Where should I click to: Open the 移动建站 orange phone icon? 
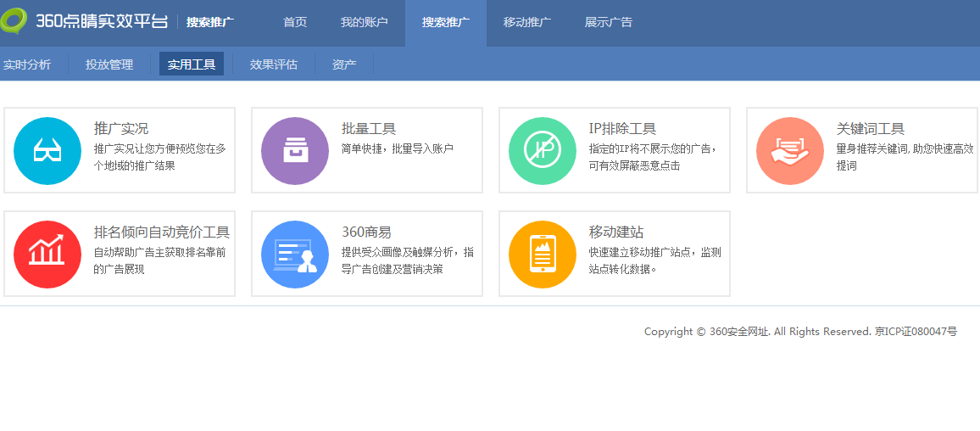[543, 254]
